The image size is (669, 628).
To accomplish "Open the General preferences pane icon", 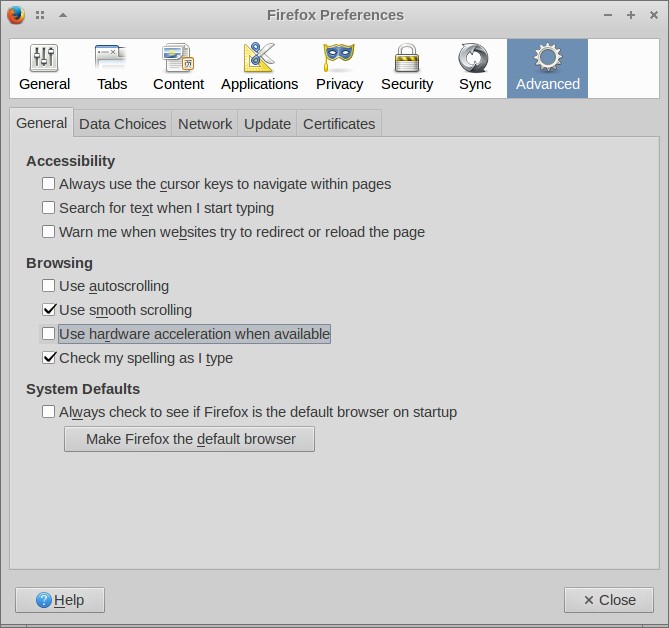I will click(x=44, y=59).
